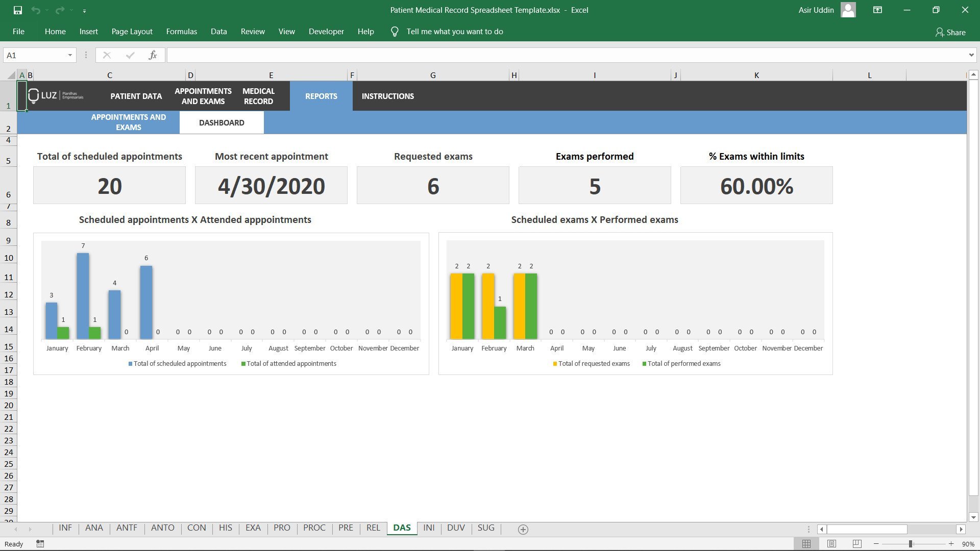Click the zoom in plus button
This screenshot has height=551, width=980.
pos(951,544)
